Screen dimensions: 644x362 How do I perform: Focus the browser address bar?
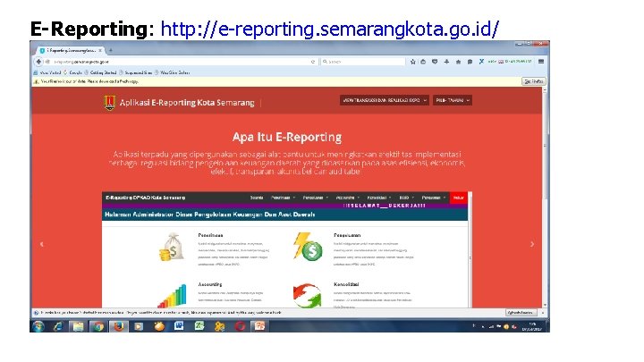(x=181, y=62)
